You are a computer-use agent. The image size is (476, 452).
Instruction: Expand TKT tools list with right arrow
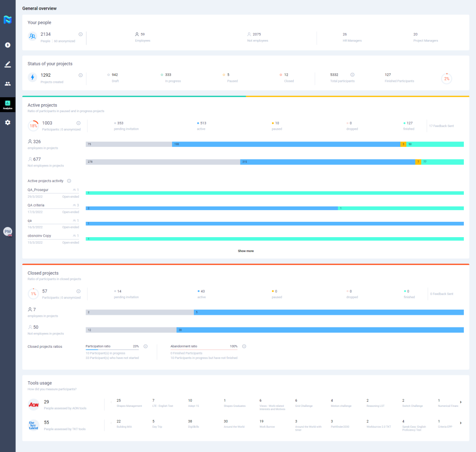point(461,423)
